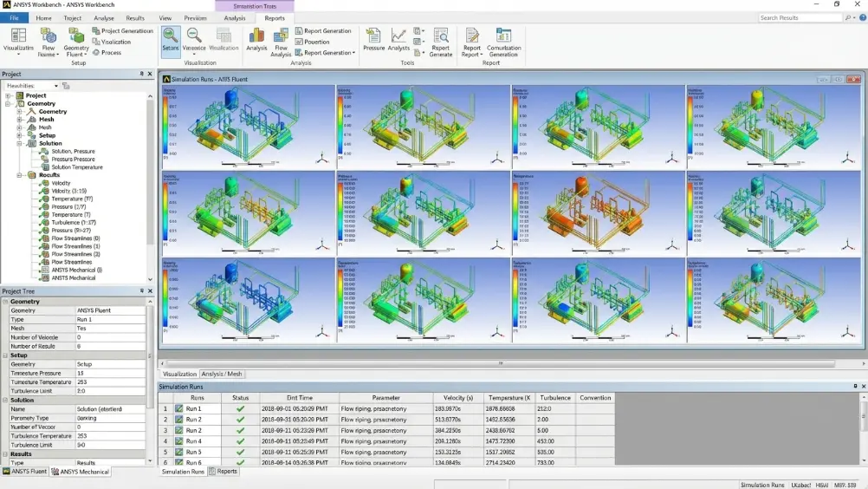Close the Project Tree panel
This screenshot has height=489, width=868.
pyautogui.click(x=150, y=290)
